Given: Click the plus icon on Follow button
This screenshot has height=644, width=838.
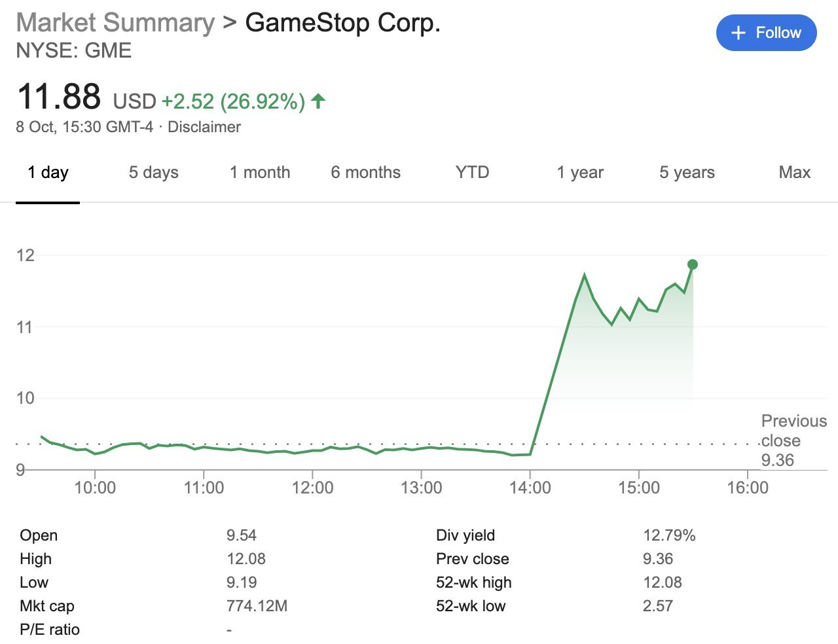Looking at the screenshot, I should (738, 32).
